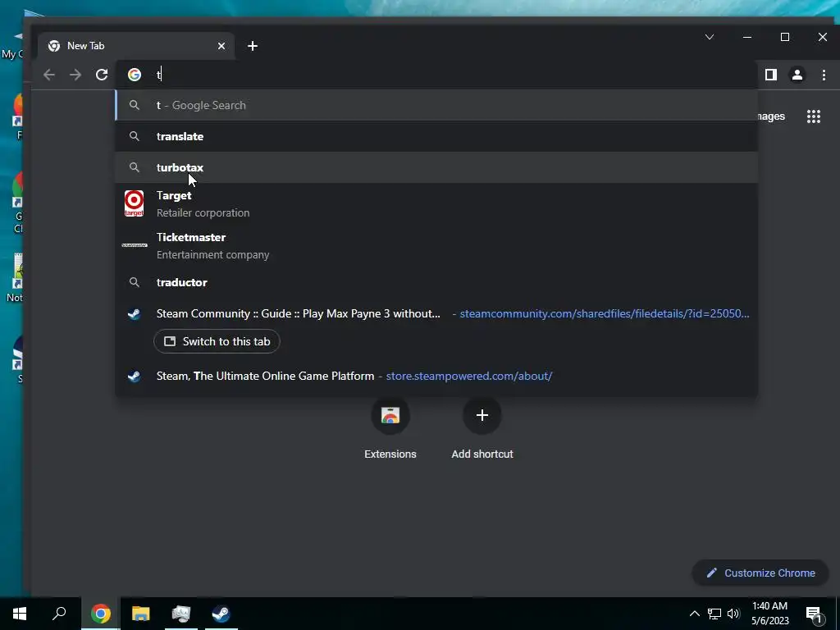840x630 pixels.
Task: Click search magnifier beside 'traductor'
Action: [x=135, y=282]
